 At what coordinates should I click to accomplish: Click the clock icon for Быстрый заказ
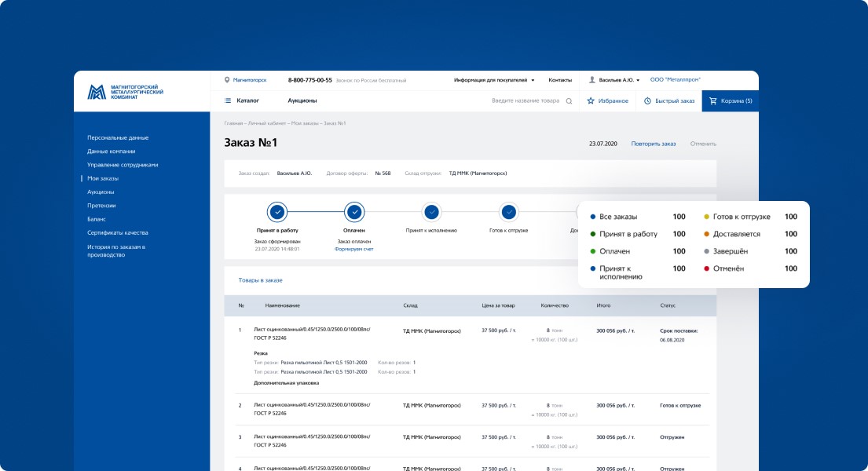coord(648,101)
